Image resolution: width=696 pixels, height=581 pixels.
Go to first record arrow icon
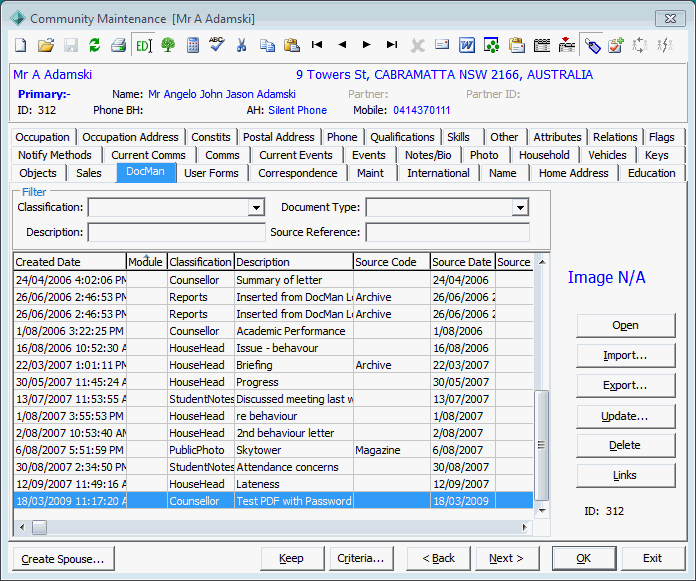(x=316, y=44)
